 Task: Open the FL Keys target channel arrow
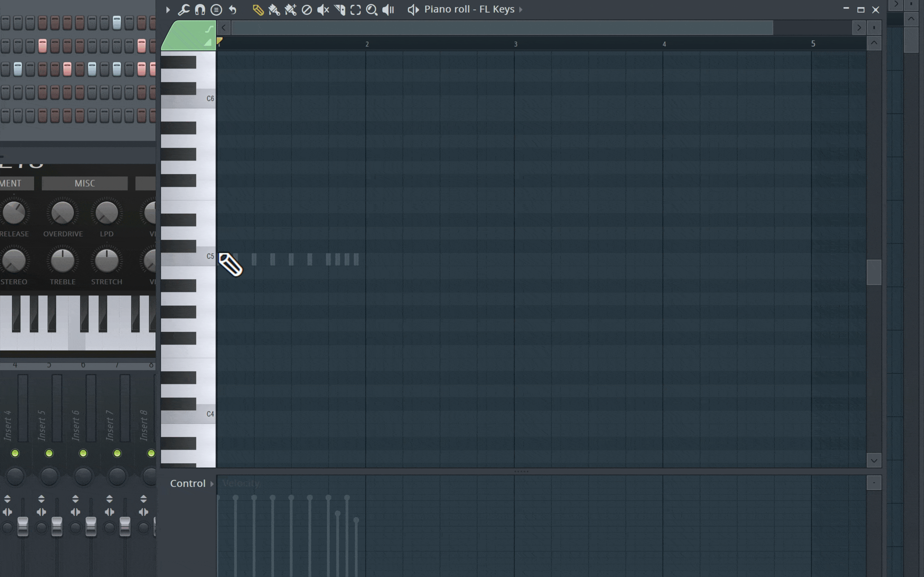pyautogui.click(x=520, y=9)
